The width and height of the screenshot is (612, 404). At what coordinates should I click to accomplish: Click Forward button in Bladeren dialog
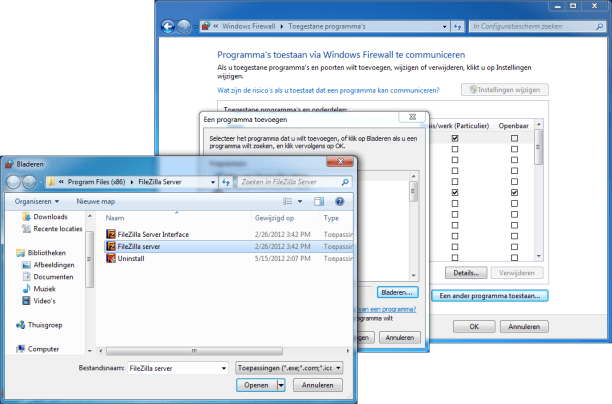(29, 182)
